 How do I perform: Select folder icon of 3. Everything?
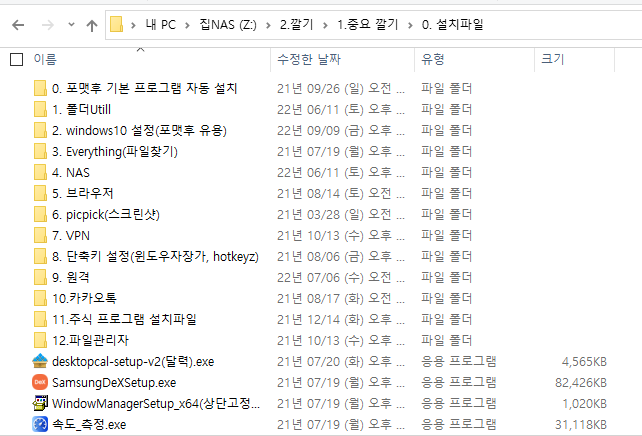pos(40,151)
